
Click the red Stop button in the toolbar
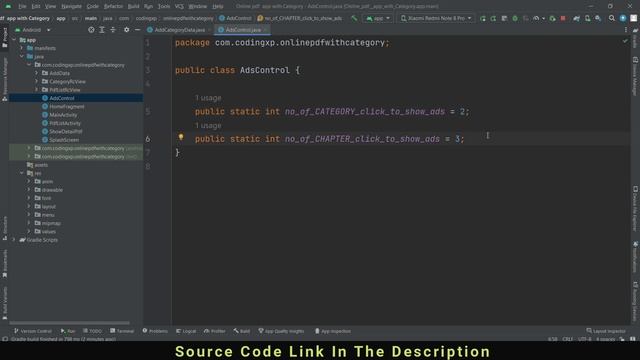click(563, 18)
